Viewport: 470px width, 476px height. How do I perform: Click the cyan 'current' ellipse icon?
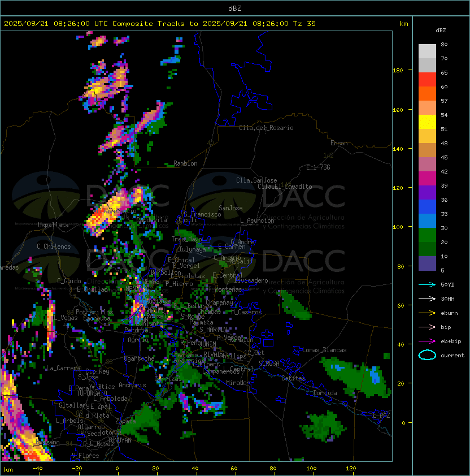(427, 355)
